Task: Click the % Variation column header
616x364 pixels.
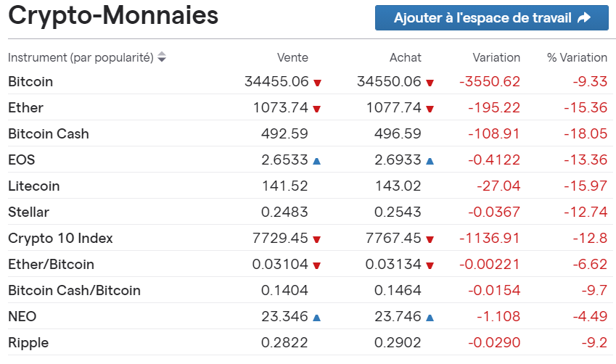Action: click(577, 57)
